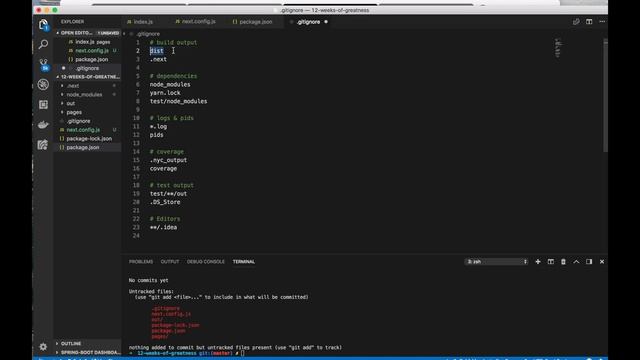640x360 pixels.
Task: Click the editor minimap preview
Action: (558, 48)
